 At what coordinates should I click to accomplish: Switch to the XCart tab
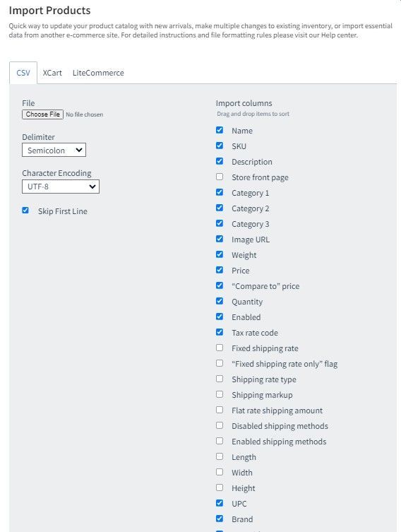[52, 73]
